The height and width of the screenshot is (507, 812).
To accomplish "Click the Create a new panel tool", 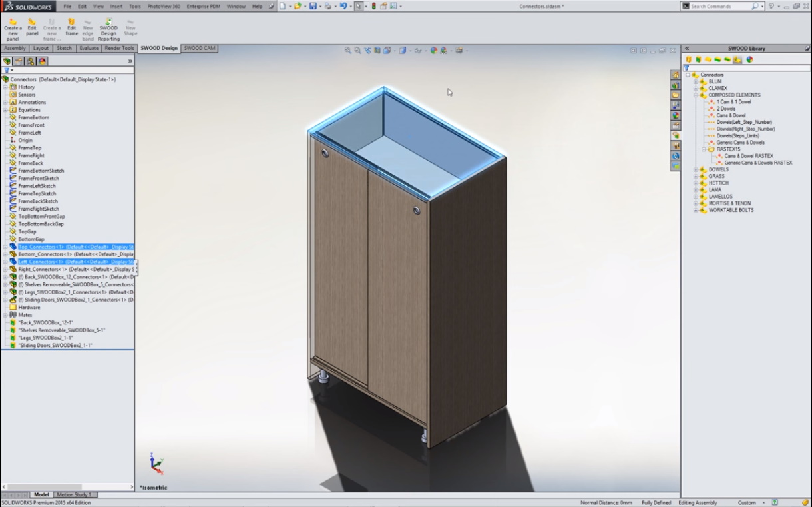I will [13, 29].
